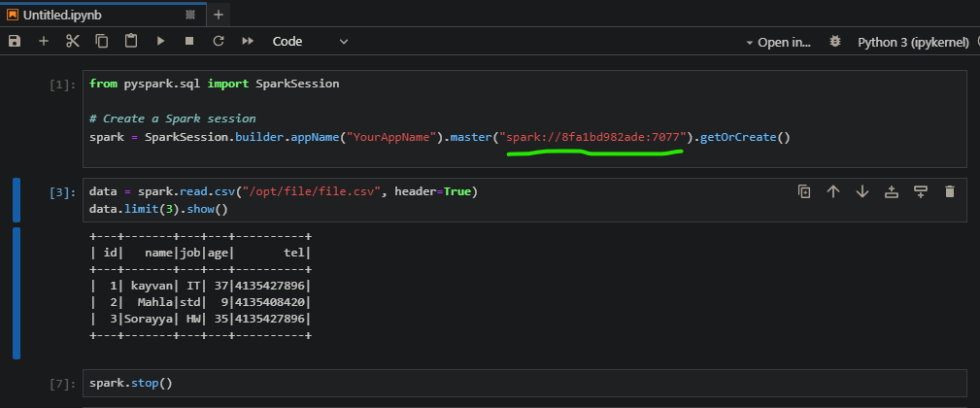The height and width of the screenshot is (408, 980).
Task: Click the kayvan row in output table
Action: click(200, 286)
